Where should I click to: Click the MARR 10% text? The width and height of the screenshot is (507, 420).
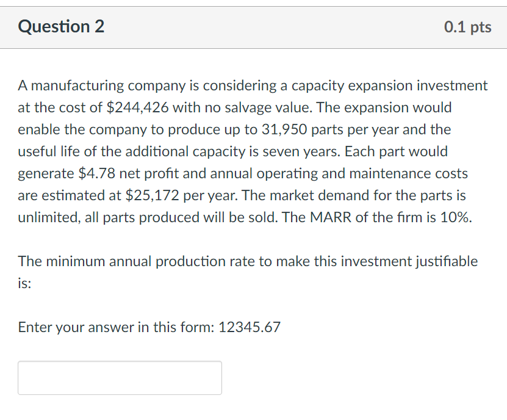(391, 217)
